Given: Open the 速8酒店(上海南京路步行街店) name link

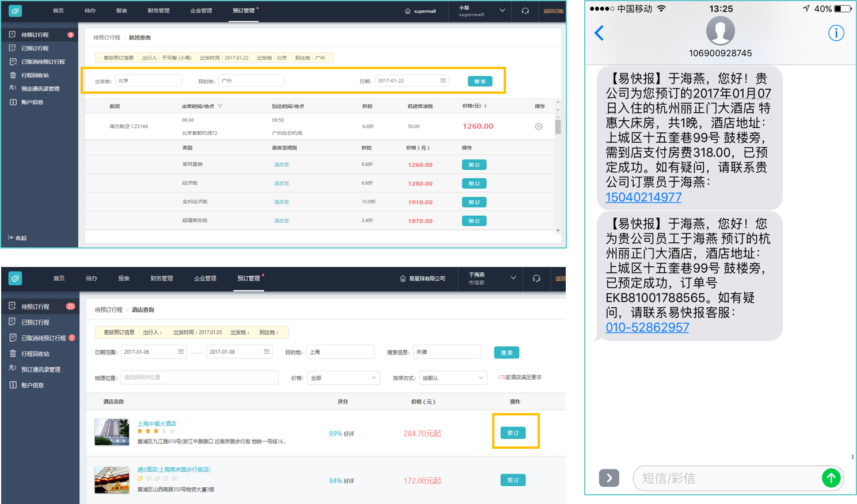Looking at the screenshot, I should [x=174, y=469].
